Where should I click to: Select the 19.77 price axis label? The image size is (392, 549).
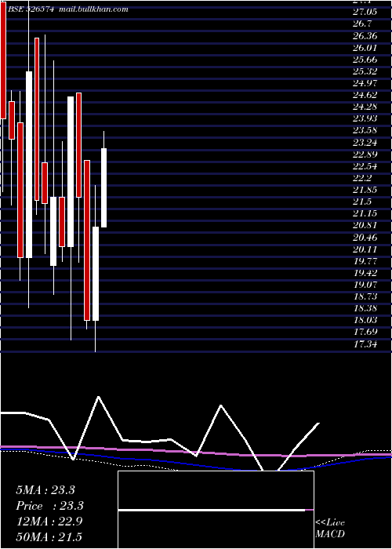(365, 261)
